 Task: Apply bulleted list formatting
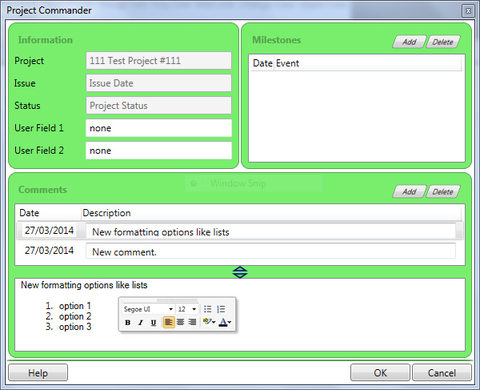coord(208,309)
